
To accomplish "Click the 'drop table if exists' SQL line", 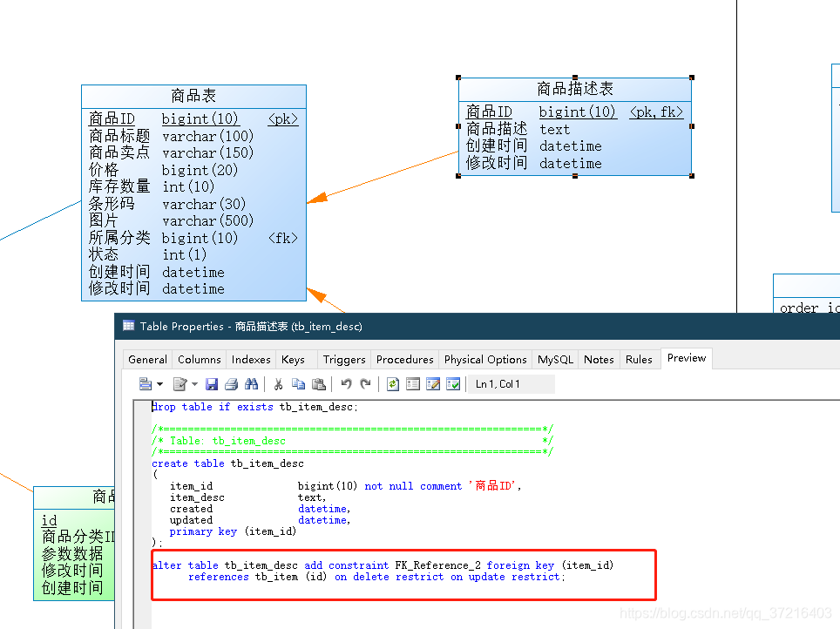I will pos(254,407).
